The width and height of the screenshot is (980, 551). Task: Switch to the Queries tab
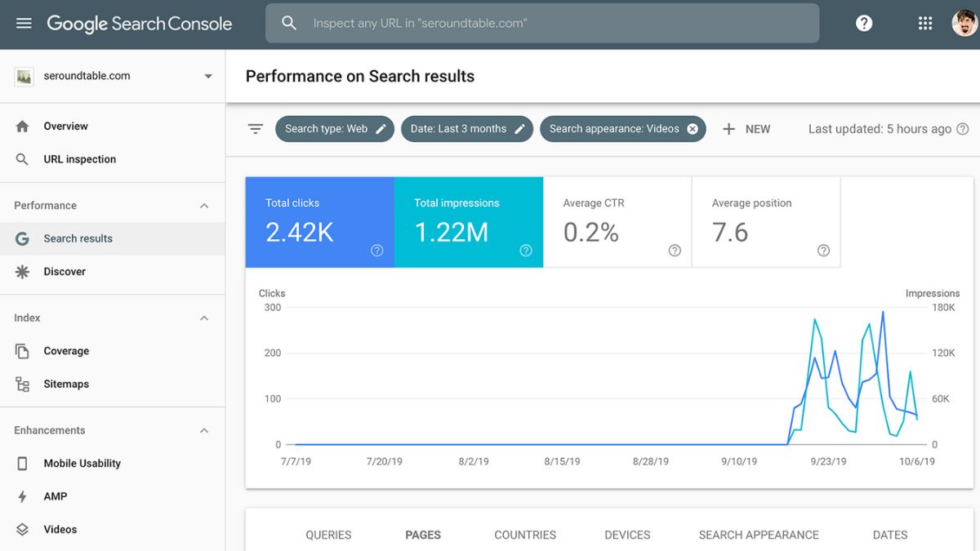[328, 535]
